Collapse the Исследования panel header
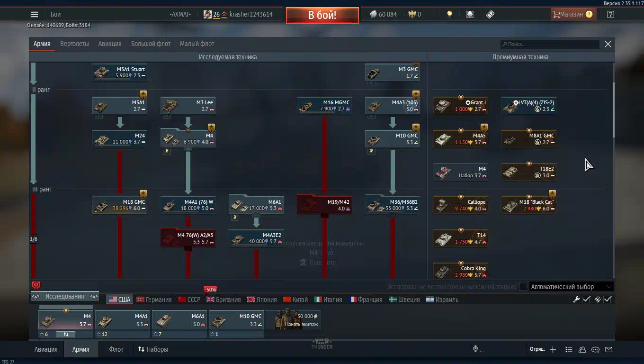The width and height of the screenshot is (644, 364). coord(65,296)
